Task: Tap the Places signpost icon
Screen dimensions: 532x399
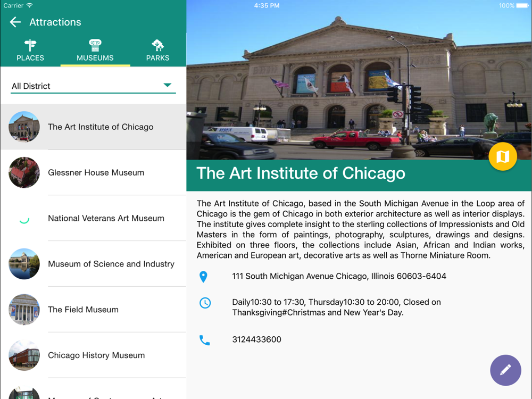Action: pos(30,45)
